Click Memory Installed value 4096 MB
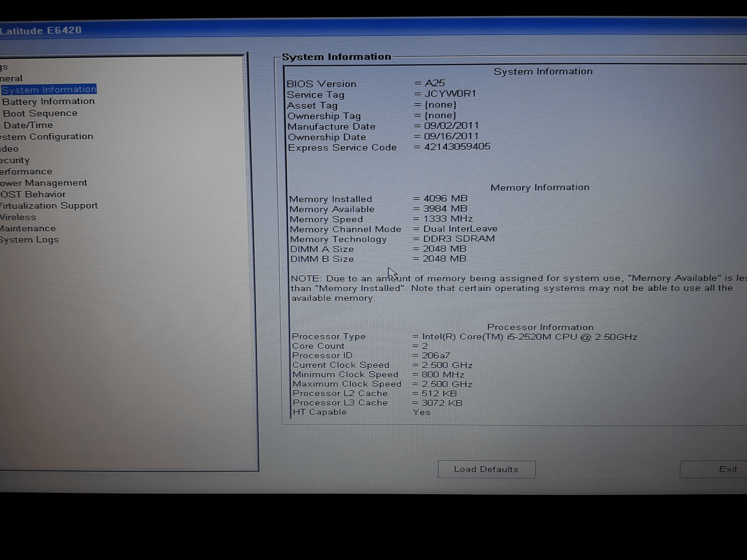747x560 pixels. point(445,199)
